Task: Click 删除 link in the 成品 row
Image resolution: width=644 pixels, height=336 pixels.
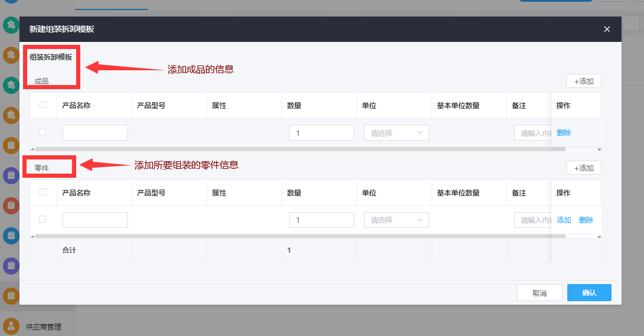Action: [564, 133]
